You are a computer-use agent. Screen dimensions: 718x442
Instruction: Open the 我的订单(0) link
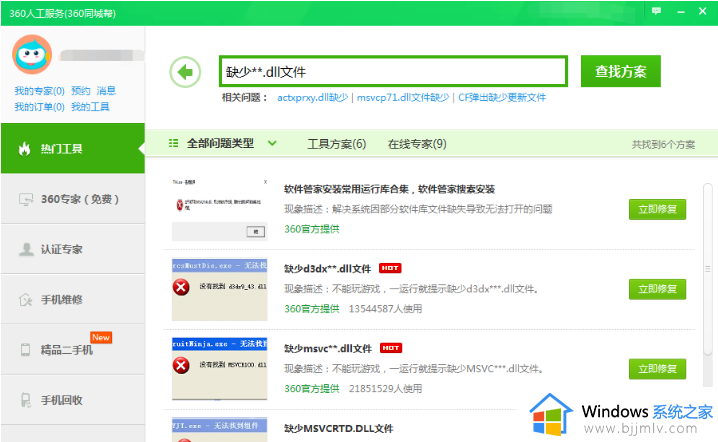coord(39,107)
